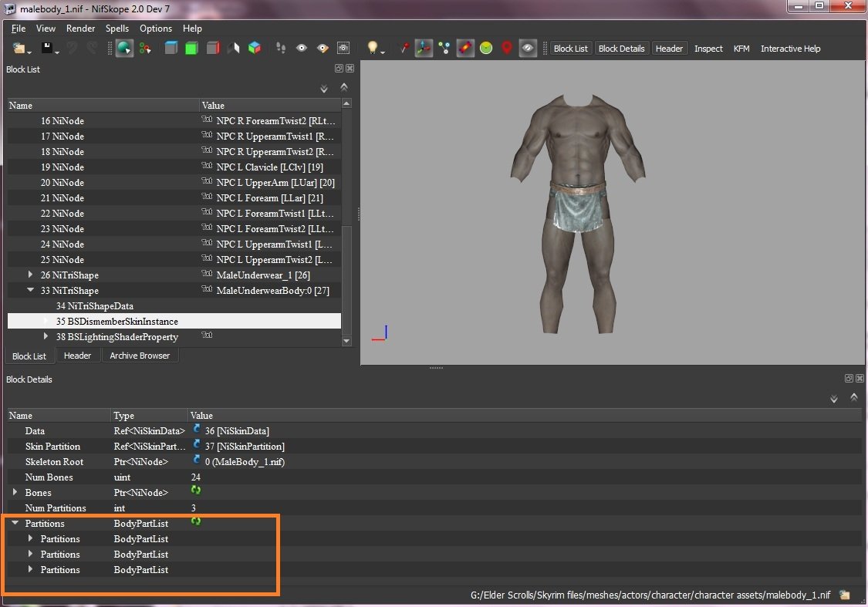Open the File menu

tap(19, 29)
